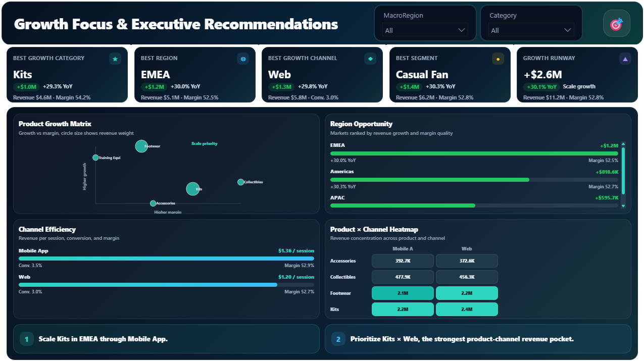Click Scale Kits in EMEA recommendation text
The image size is (644, 361).
103,339
